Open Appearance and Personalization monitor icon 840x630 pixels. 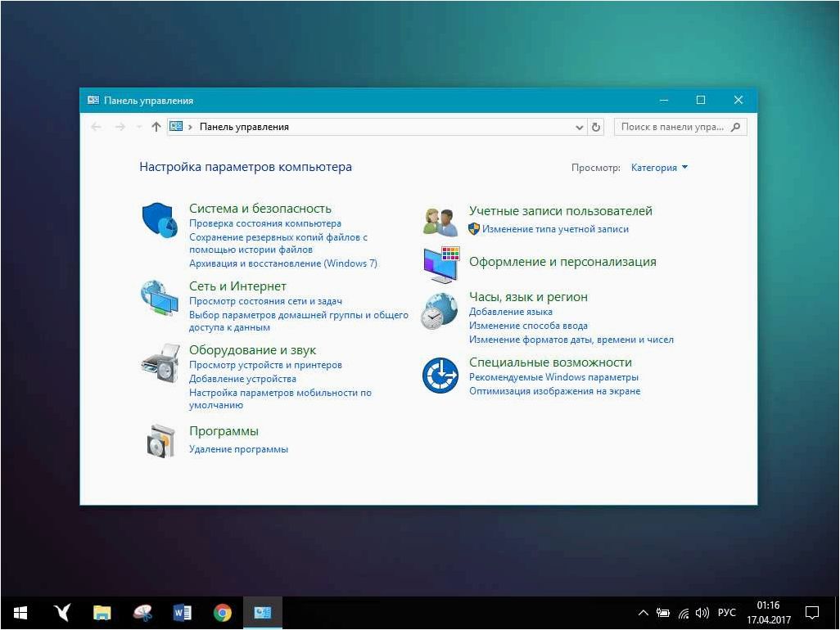pyautogui.click(x=441, y=265)
